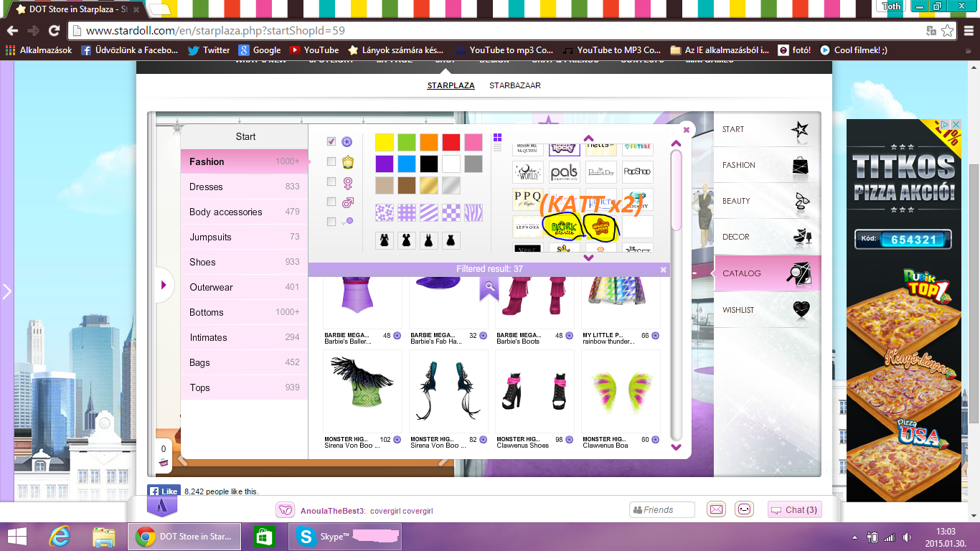Switch catalog to list view

click(498, 149)
